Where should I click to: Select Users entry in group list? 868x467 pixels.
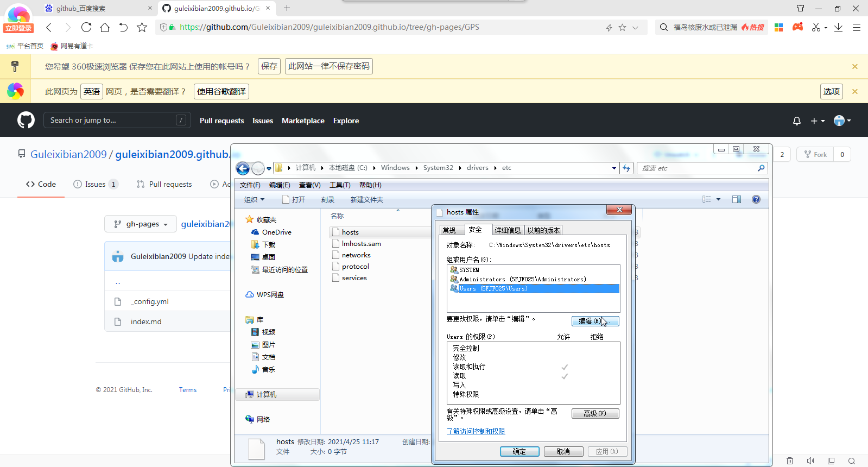pyautogui.click(x=534, y=288)
